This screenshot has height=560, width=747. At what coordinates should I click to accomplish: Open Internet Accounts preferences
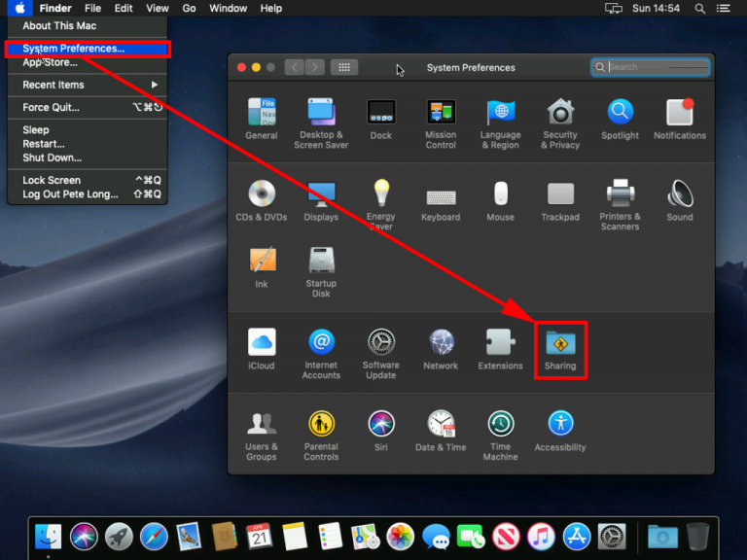321,353
